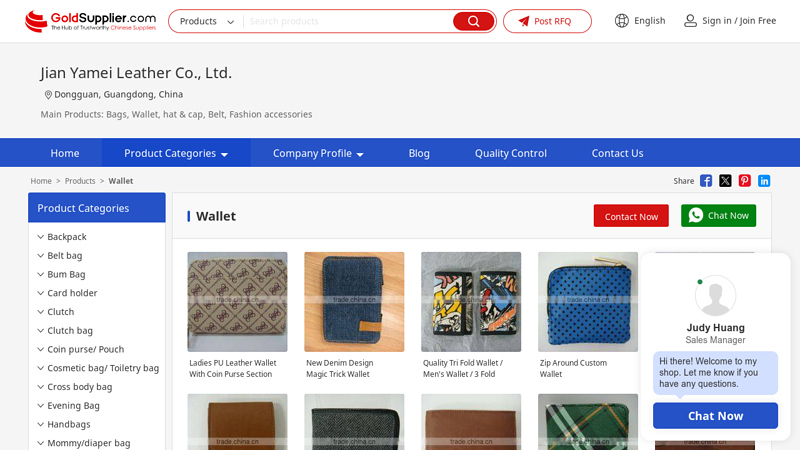Expand the Company Profile nav menu
Image resolution: width=800 pixels, height=450 pixels.
(x=318, y=153)
